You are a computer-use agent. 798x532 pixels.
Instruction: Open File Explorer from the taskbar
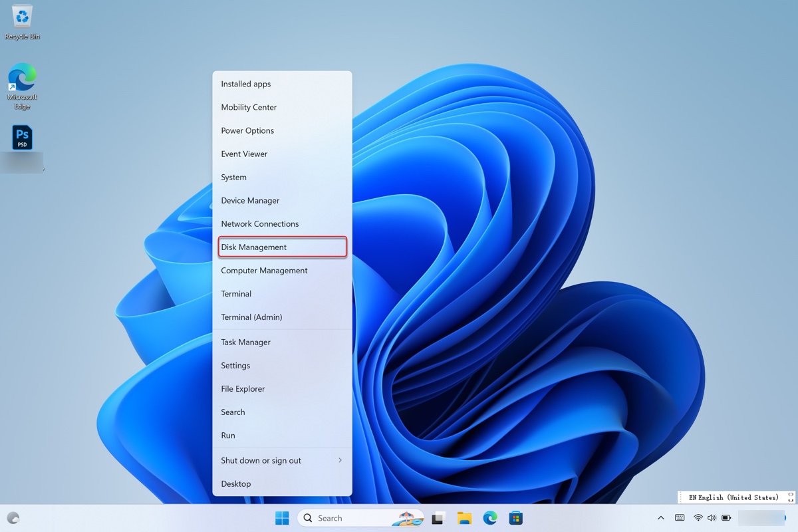465,517
